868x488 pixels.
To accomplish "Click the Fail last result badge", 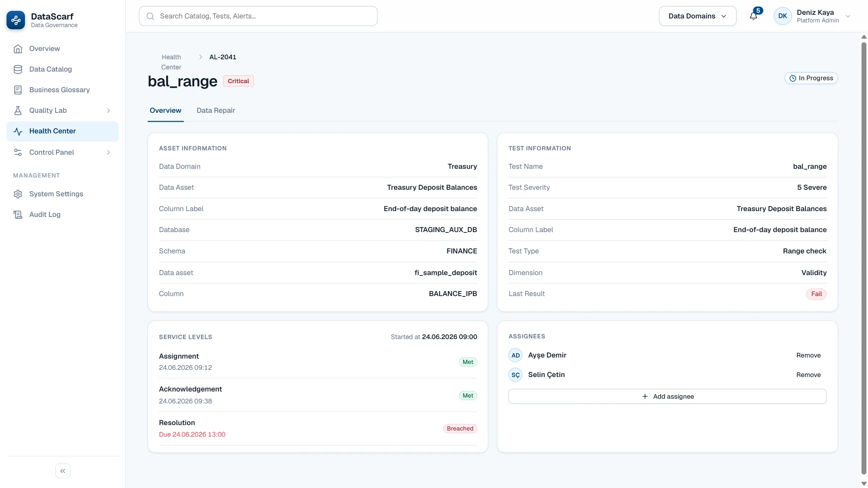I will click(x=816, y=294).
